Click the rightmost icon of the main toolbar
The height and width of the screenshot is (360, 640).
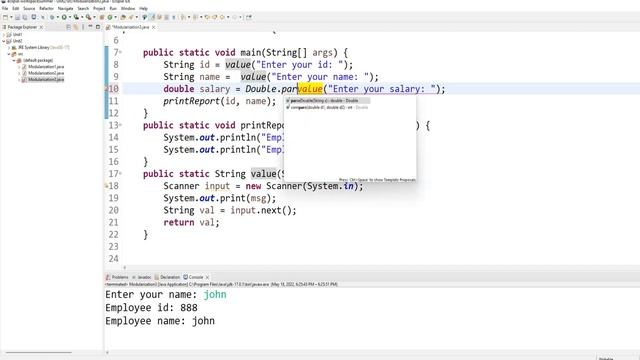click(x=249, y=17)
